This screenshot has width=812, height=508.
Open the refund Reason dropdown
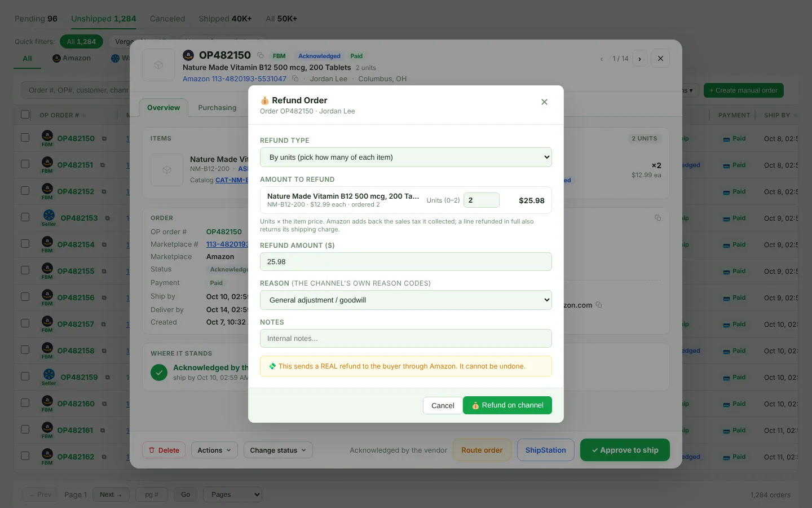tap(406, 300)
